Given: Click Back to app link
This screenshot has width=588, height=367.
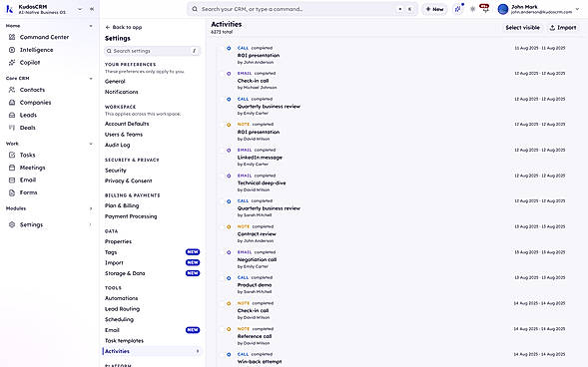Looking at the screenshot, I should pos(124,27).
